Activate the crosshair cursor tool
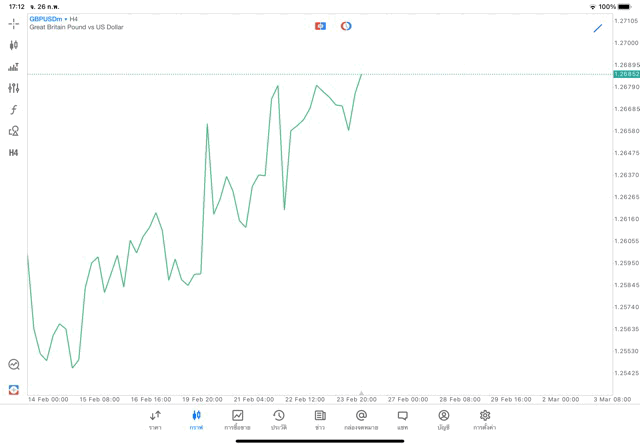This screenshot has height=447, width=640. coord(13,23)
